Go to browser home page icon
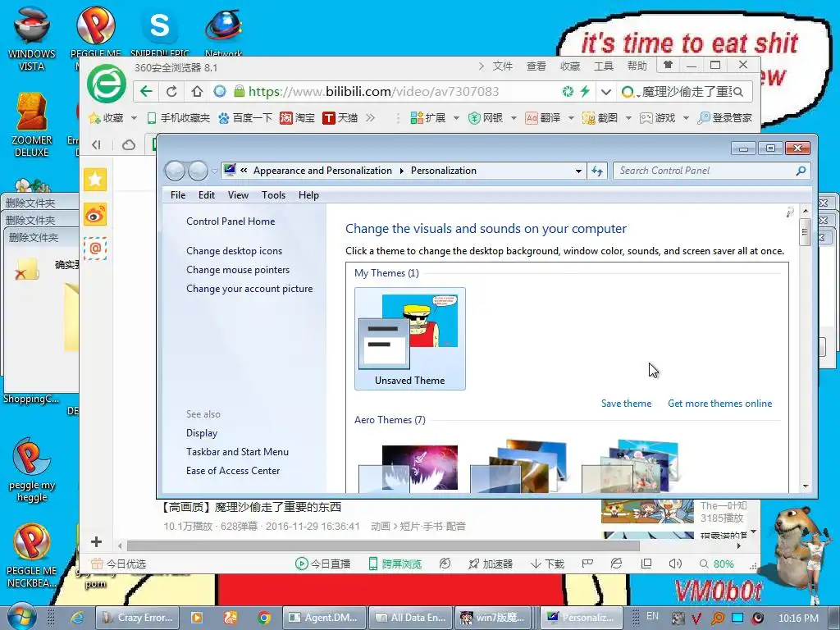The width and height of the screenshot is (840, 630). click(197, 92)
